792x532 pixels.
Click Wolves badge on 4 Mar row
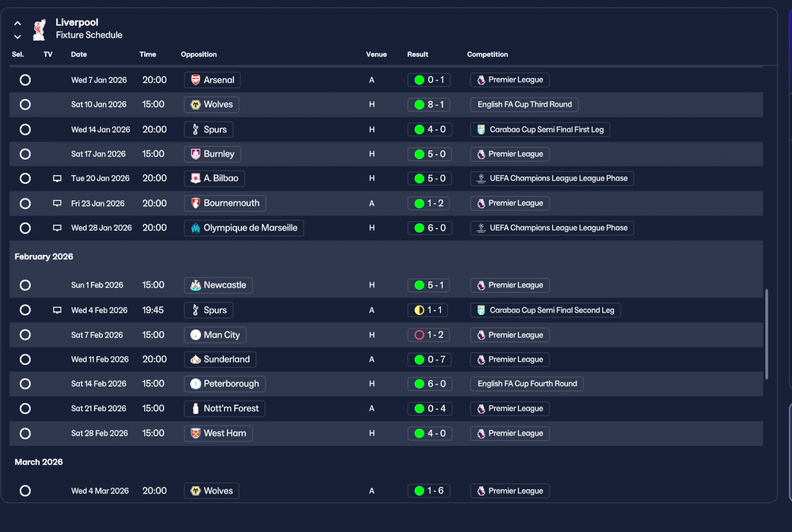click(x=196, y=491)
